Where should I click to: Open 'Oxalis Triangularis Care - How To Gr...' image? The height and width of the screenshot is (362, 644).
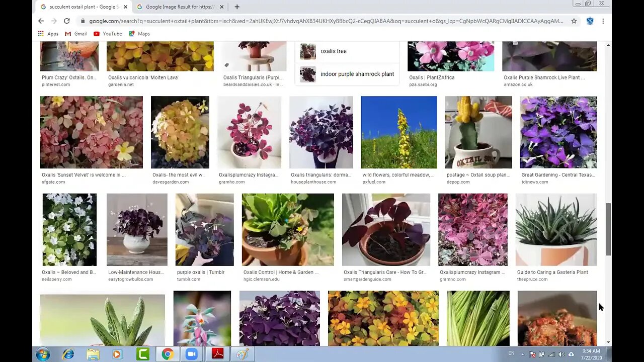click(386, 230)
